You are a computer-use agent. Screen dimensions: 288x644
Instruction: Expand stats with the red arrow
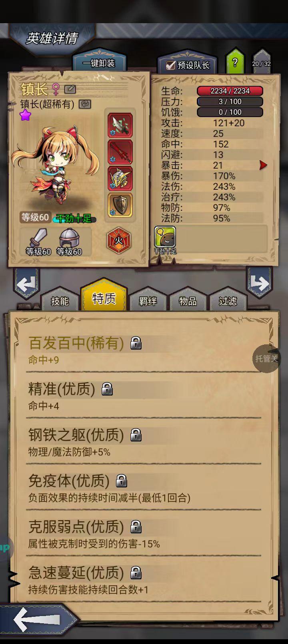pos(263,165)
